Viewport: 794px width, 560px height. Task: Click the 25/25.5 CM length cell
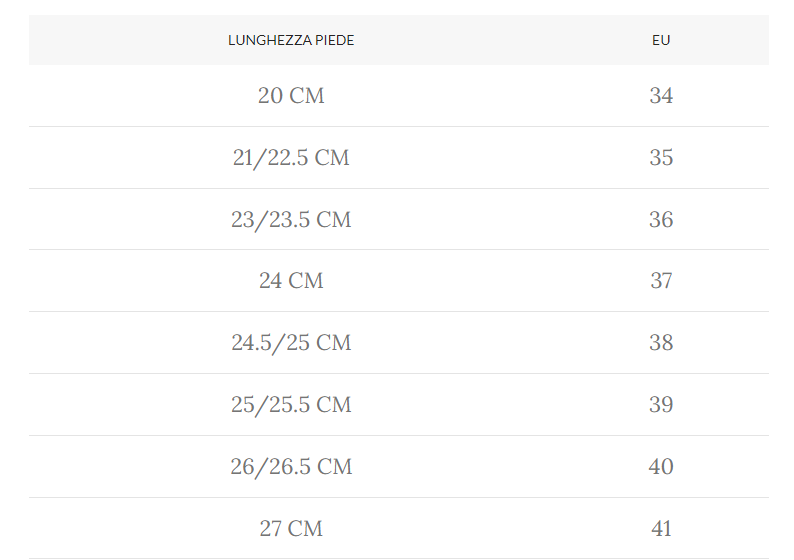291,405
